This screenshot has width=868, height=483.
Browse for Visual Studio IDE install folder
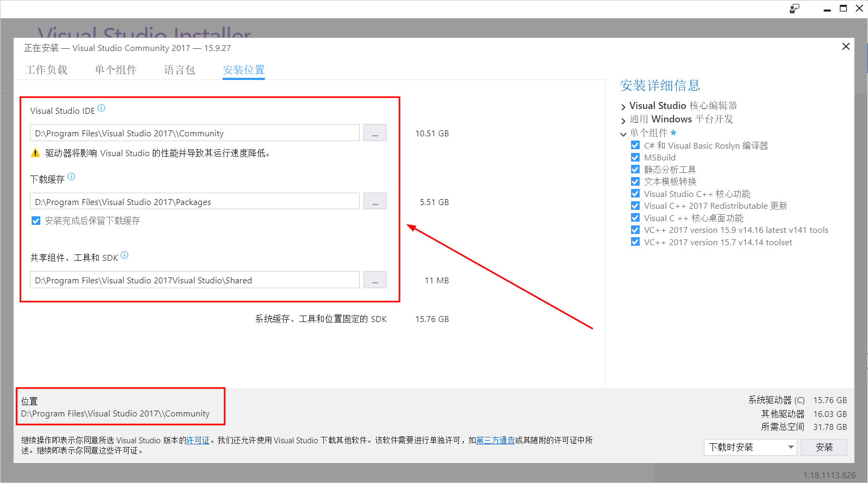(375, 133)
